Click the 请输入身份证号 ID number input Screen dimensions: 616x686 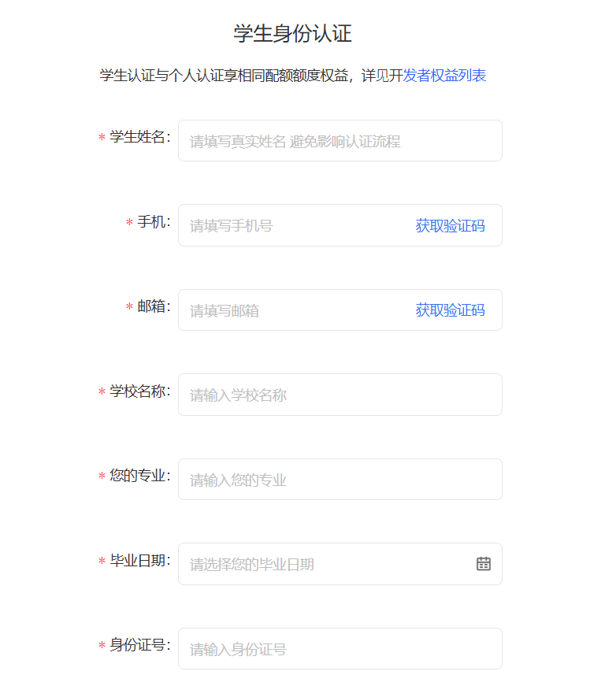340,648
